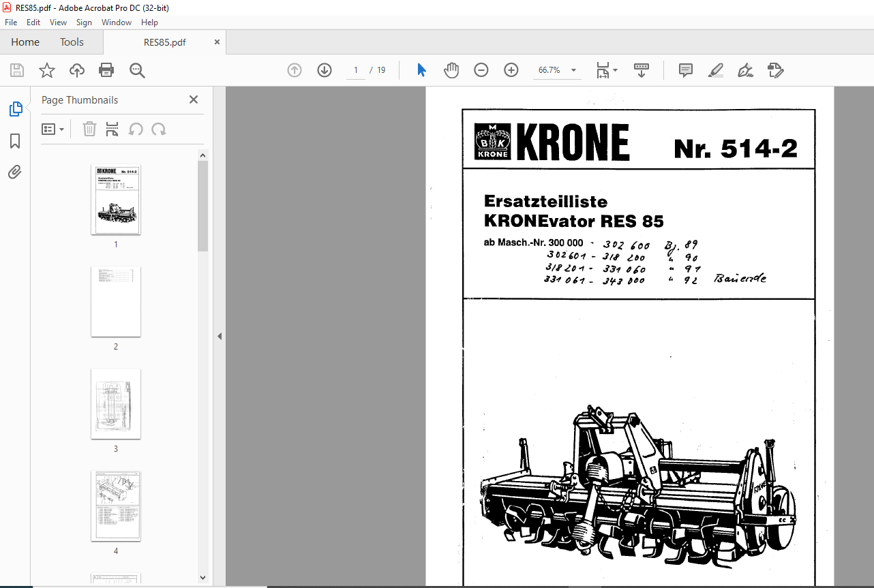874x588 pixels.
Task: Open the find text magnifier tool
Action: [x=137, y=70]
